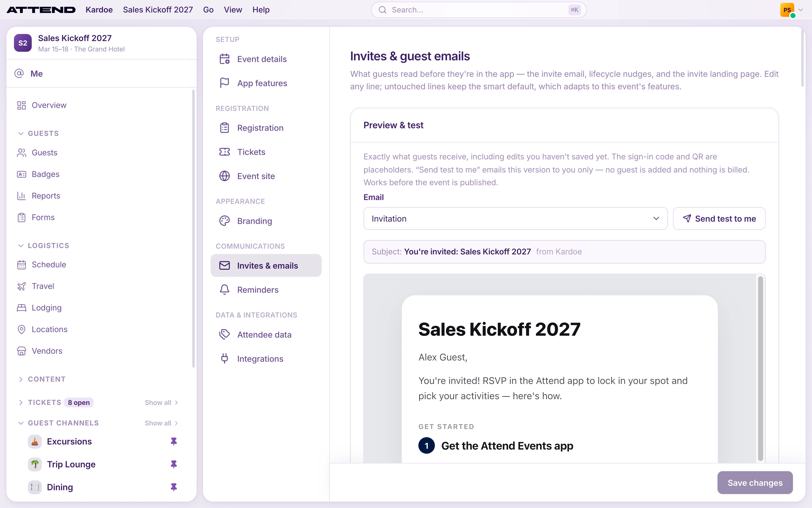Viewport: 812px width, 508px height.
Task: Collapse the GUESTS section
Action: click(21, 133)
